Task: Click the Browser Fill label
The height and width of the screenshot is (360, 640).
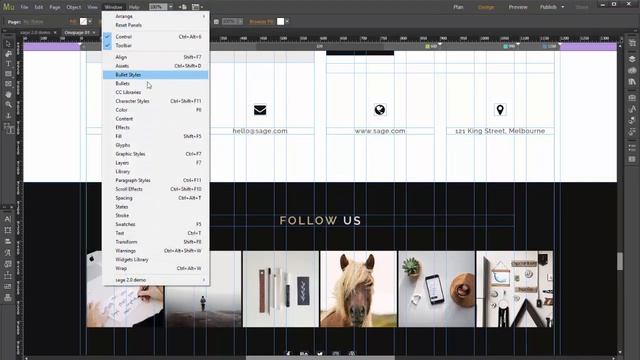Action: [261, 21]
